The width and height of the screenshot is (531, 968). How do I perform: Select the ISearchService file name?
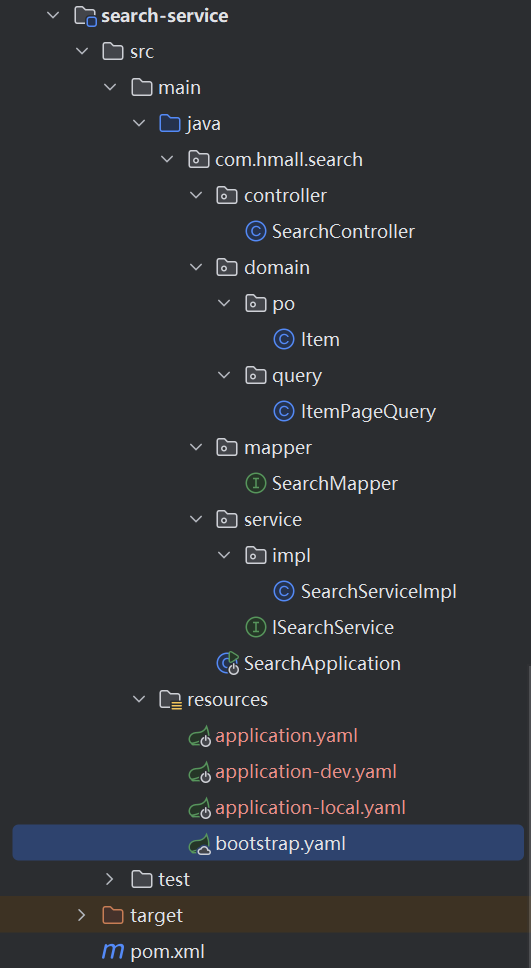point(333,627)
